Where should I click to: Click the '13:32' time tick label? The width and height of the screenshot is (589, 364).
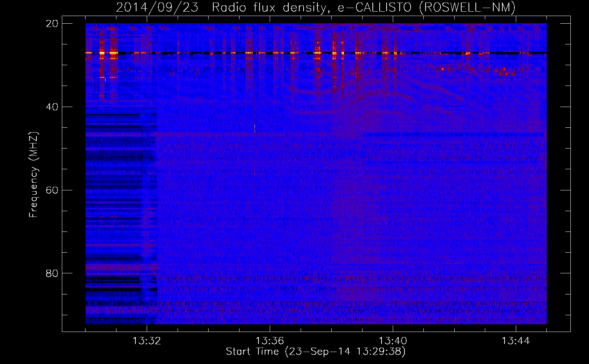coord(147,341)
